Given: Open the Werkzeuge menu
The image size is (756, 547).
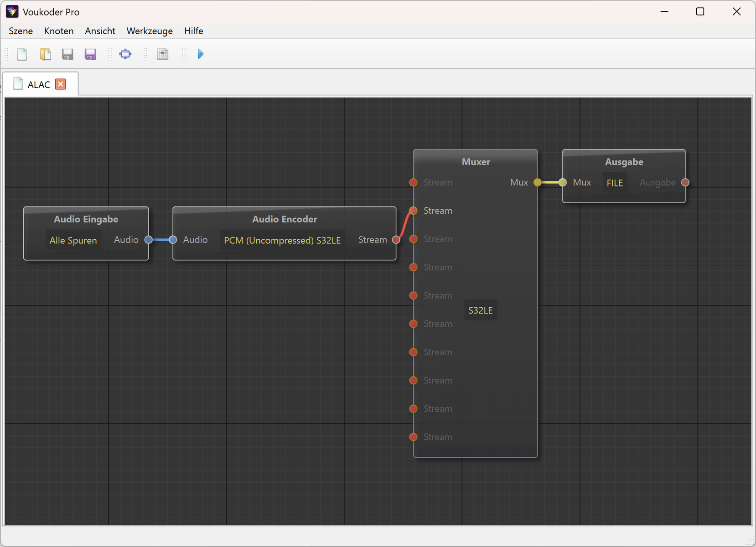Looking at the screenshot, I should pos(150,31).
